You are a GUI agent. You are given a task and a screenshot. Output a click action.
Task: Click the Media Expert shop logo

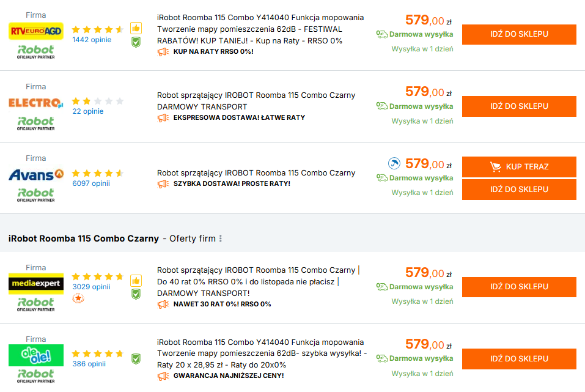coord(36,284)
